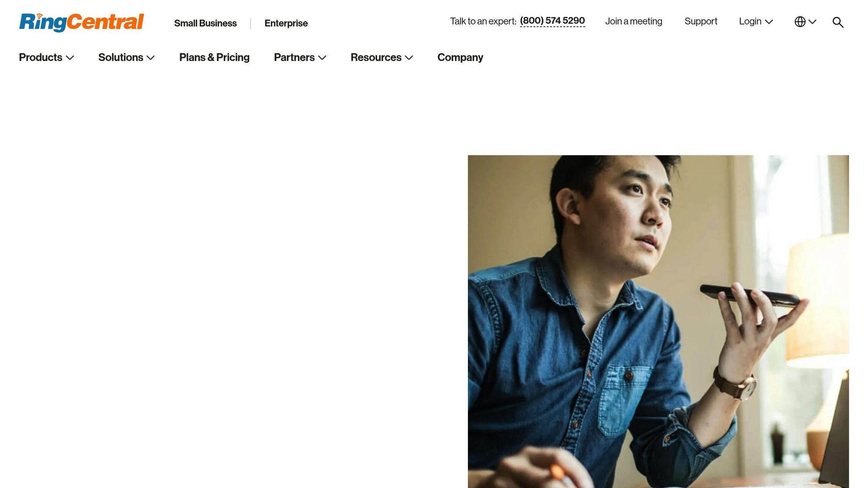Click the Resources menu label
This screenshot has width=868, height=488.
(376, 57)
